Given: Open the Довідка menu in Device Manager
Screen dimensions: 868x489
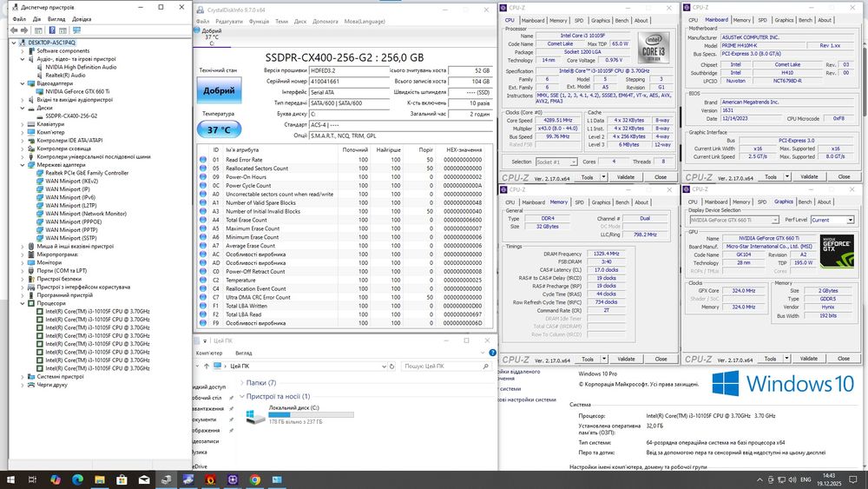Looking at the screenshot, I should pyautogui.click(x=82, y=19).
